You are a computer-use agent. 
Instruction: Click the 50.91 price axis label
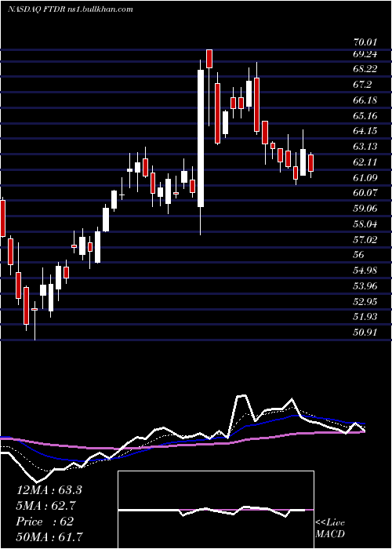[365, 332]
